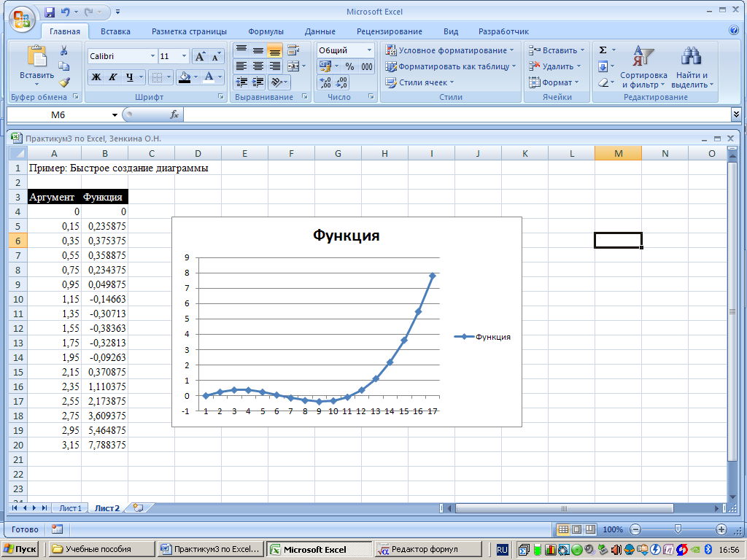
Task: Select the Лист1 sheet tab
Action: [x=70, y=508]
